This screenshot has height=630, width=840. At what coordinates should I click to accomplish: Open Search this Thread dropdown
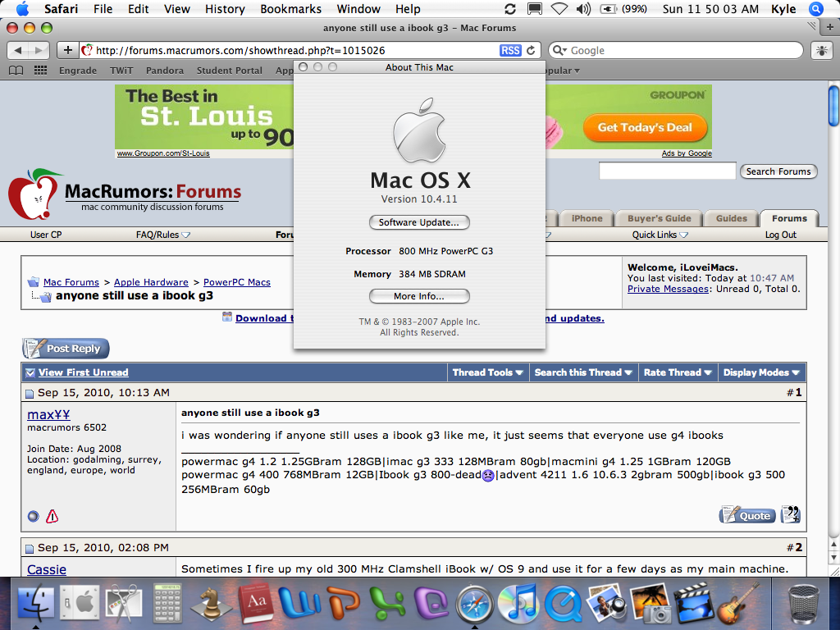pos(583,372)
